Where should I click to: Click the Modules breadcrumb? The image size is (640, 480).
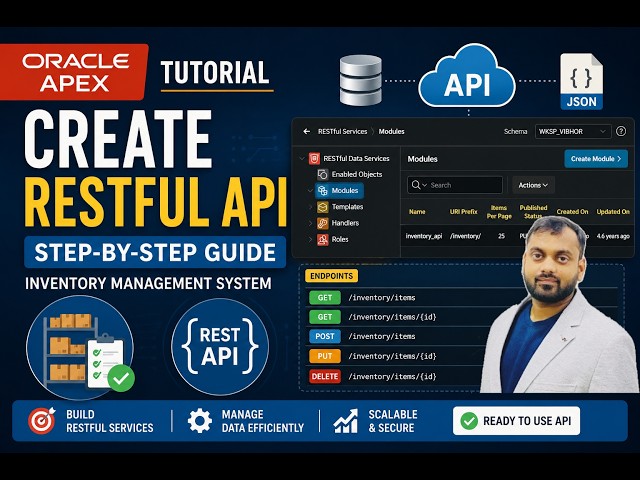click(391, 131)
